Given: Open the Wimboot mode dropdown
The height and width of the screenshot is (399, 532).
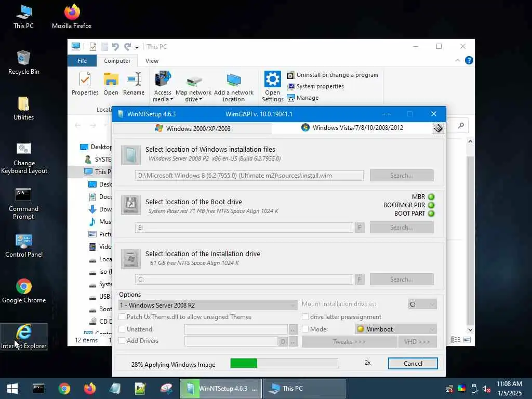Looking at the screenshot, I should click(x=395, y=329).
